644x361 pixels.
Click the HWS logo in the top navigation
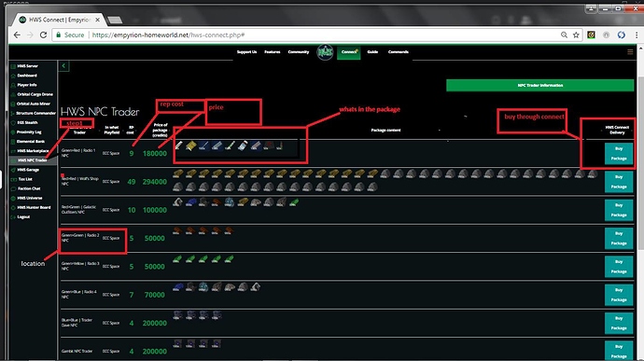coord(325,52)
